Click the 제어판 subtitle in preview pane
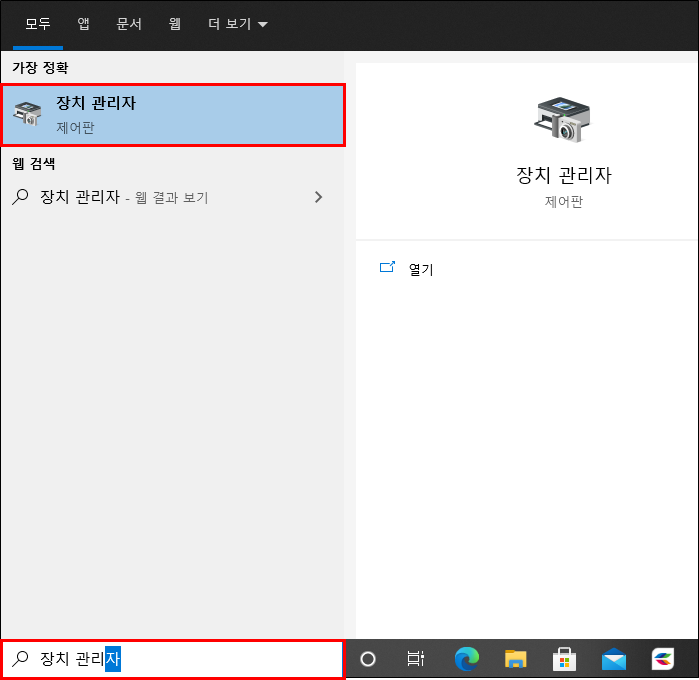The image size is (699, 680). [564, 202]
